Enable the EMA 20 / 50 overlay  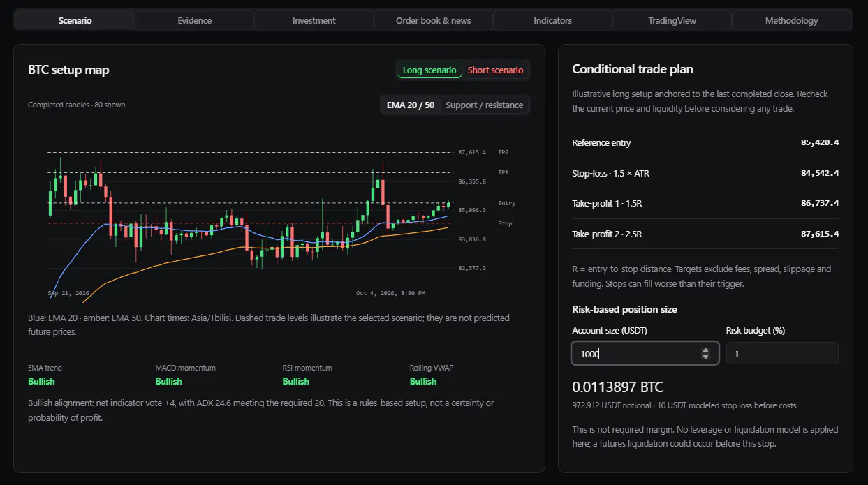(411, 105)
